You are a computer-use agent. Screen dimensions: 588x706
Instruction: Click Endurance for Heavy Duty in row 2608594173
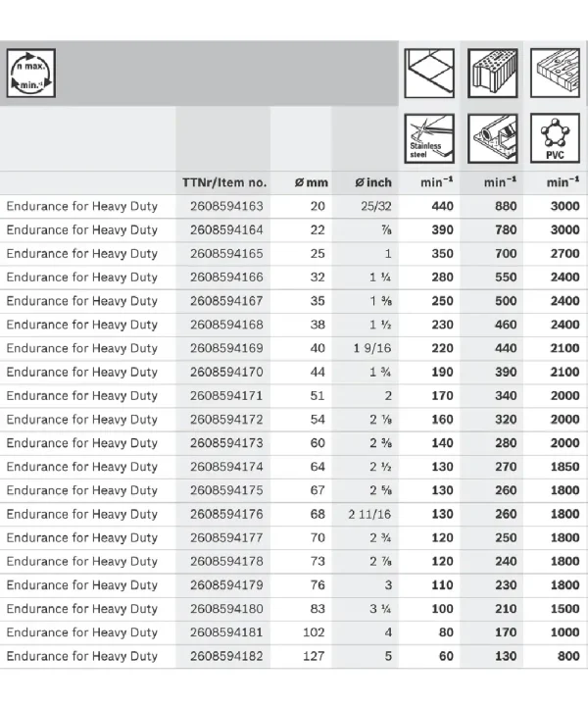pyautogui.click(x=82, y=443)
